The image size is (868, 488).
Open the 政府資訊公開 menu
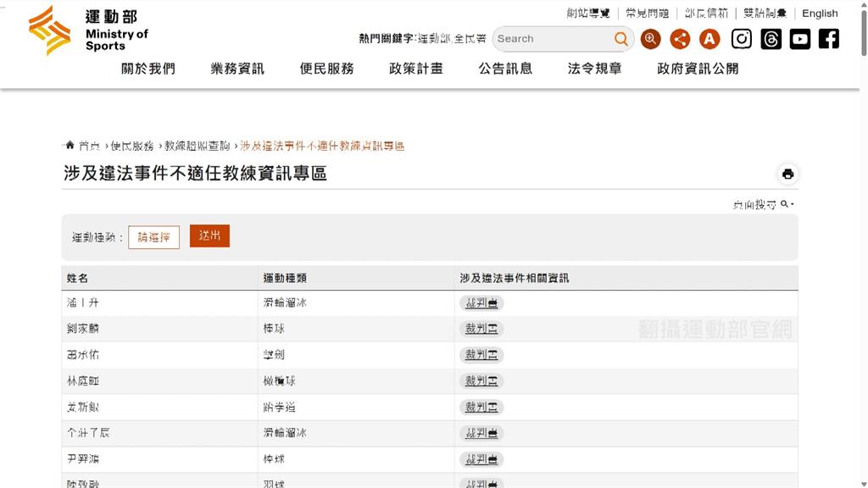698,69
